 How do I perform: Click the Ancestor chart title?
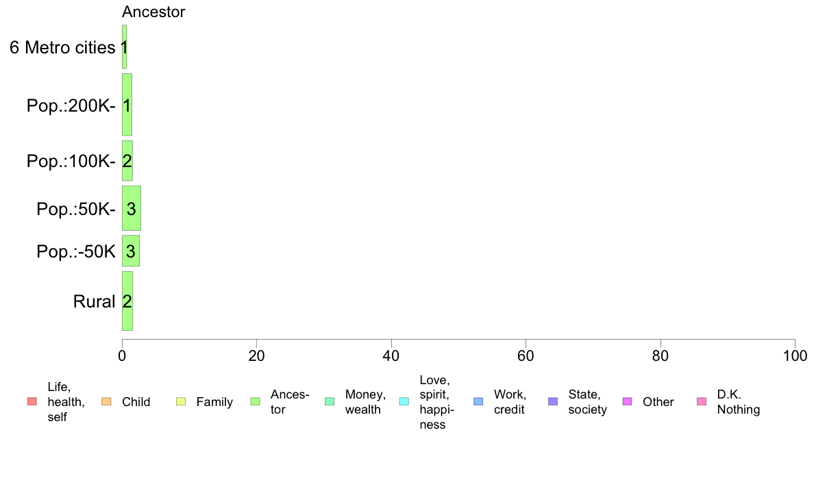pyautogui.click(x=153, y=12)
